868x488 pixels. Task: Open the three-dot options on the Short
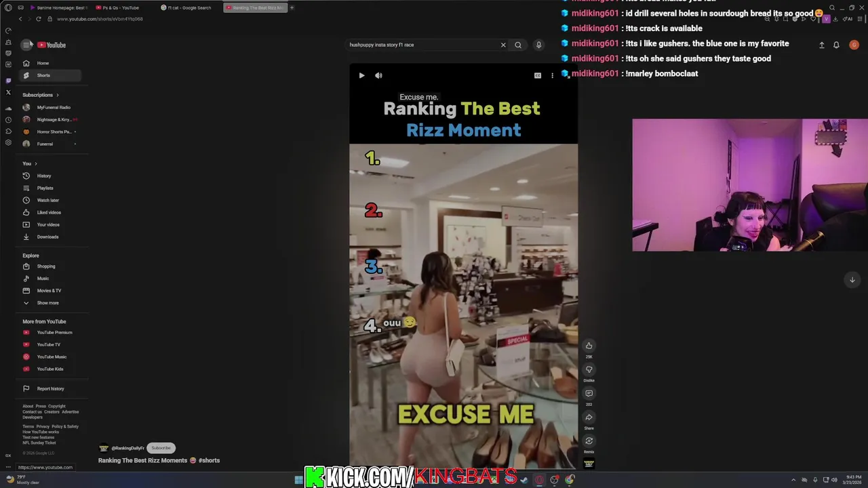(552, 75)
